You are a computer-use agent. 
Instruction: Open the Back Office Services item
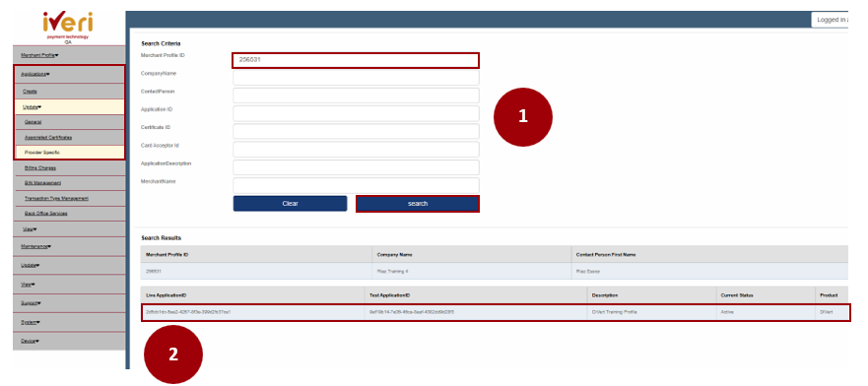tap(46, 213)
